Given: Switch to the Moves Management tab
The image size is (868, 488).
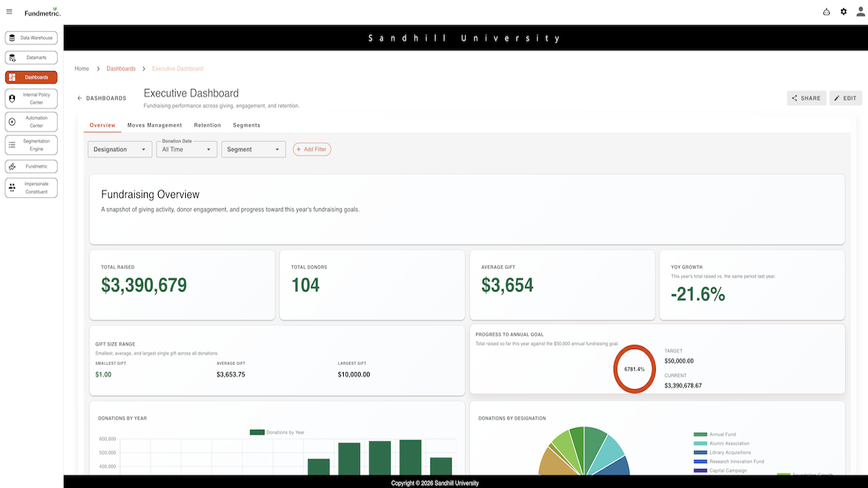Looking at the screenshot, I should coord(155,125).
